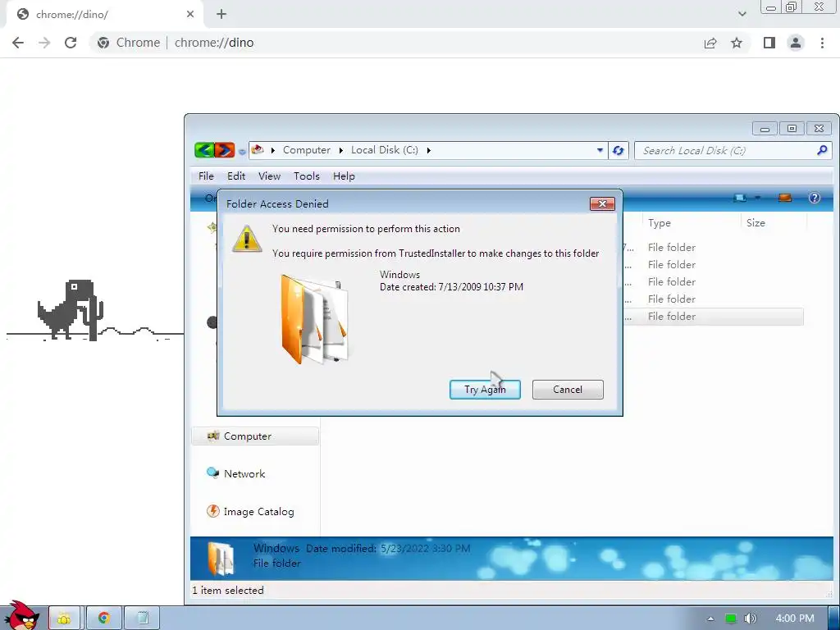Click the blue Help question mark icon
The image size is (840, 630).
pyautogui.click(x=815, y=199)
